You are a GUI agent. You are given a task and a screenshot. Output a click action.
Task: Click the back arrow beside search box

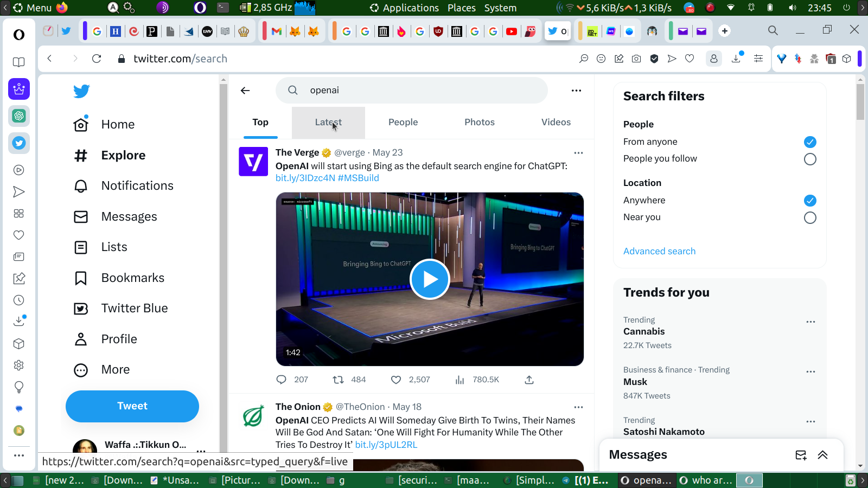[x=245, y=91]
